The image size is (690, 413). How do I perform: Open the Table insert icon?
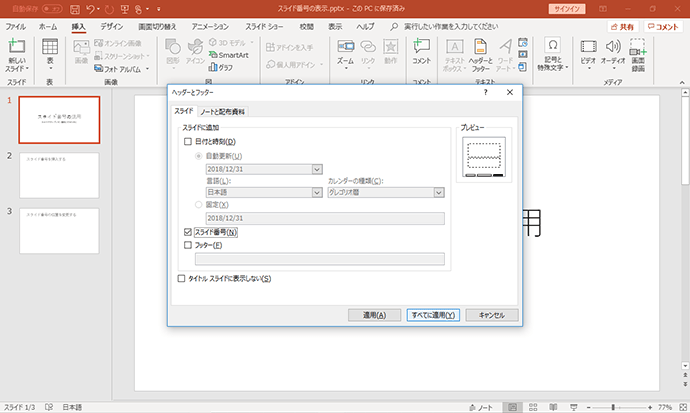pos(50,46)
